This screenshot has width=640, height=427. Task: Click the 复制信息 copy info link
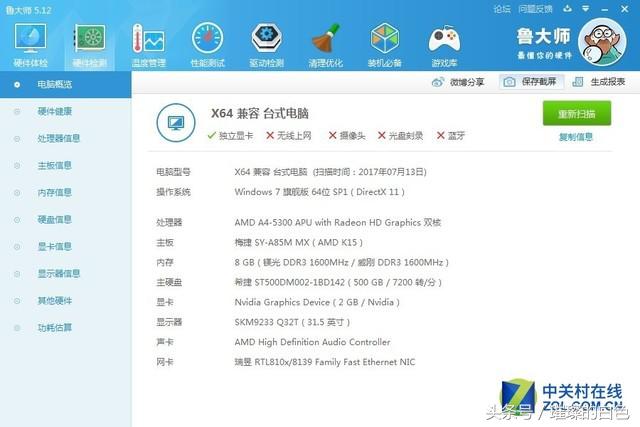click(x=576, y=137)
